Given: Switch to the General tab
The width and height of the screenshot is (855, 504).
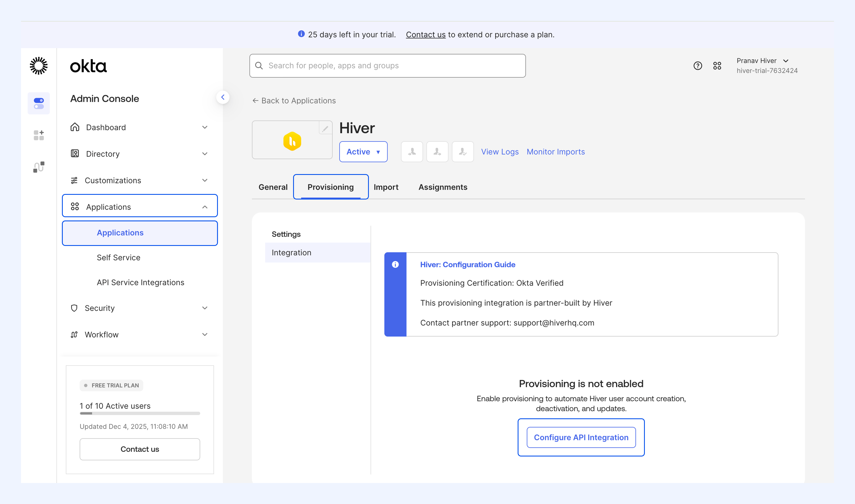Looking at the screenshot, I should tap(273, 187).
